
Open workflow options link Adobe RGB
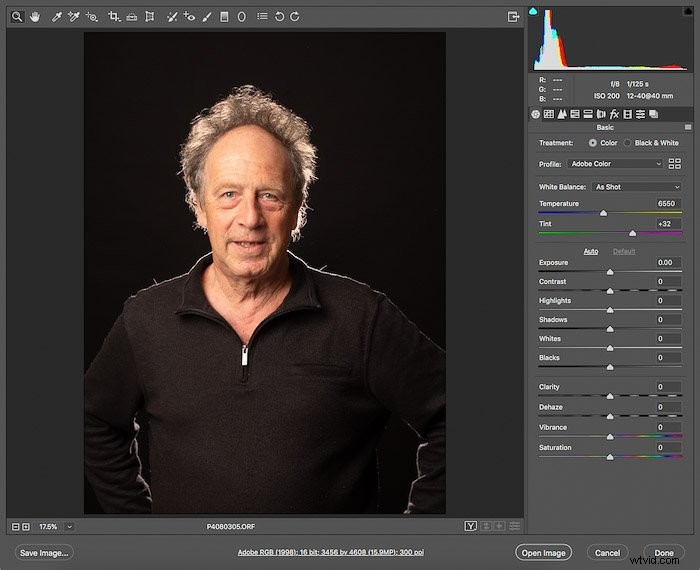pyautogui.click(x=330, y=553)
